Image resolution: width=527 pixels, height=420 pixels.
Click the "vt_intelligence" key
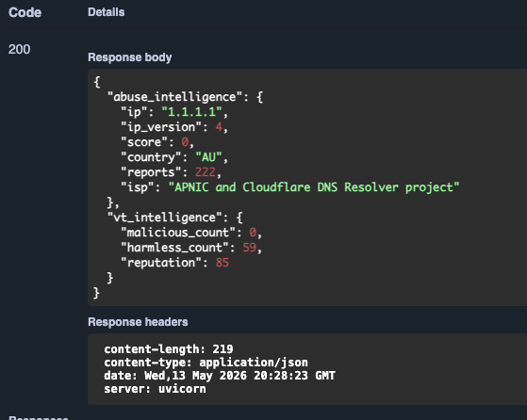pyautogui.click(x=165, y=218)
